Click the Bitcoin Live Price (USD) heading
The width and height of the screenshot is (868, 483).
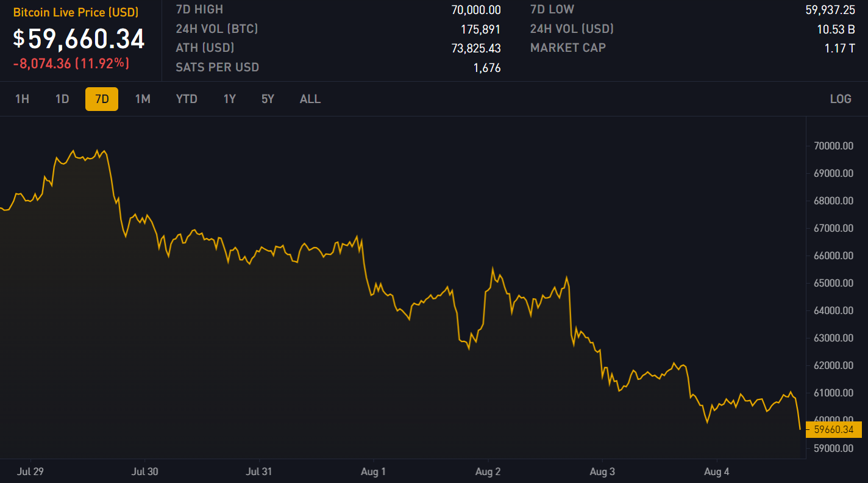(x=76, y=12)
